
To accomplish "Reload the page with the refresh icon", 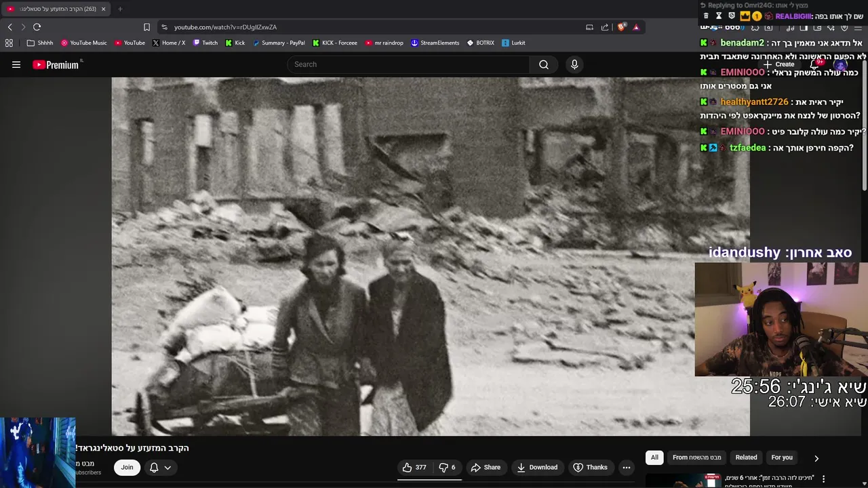I will point(37,27).
